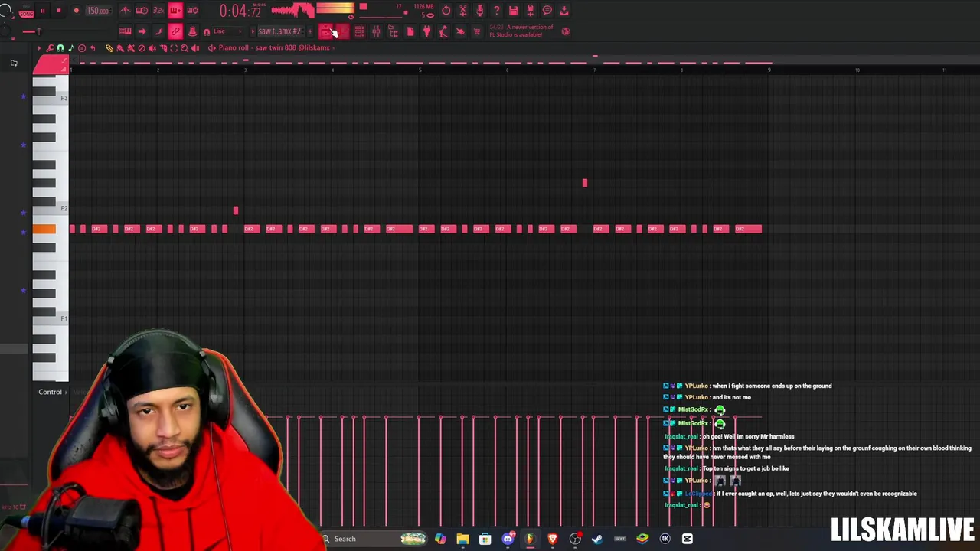This screenshot has width=980, height=551.
Task: Open the saw t..amx #2 pattern selector
Action: (281, 31)
